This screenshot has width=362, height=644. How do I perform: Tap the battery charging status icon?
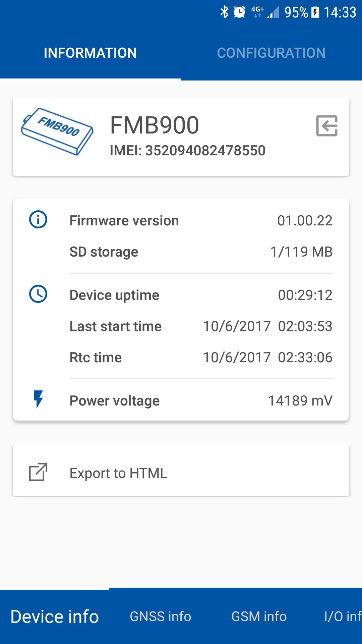click(315, 12)
